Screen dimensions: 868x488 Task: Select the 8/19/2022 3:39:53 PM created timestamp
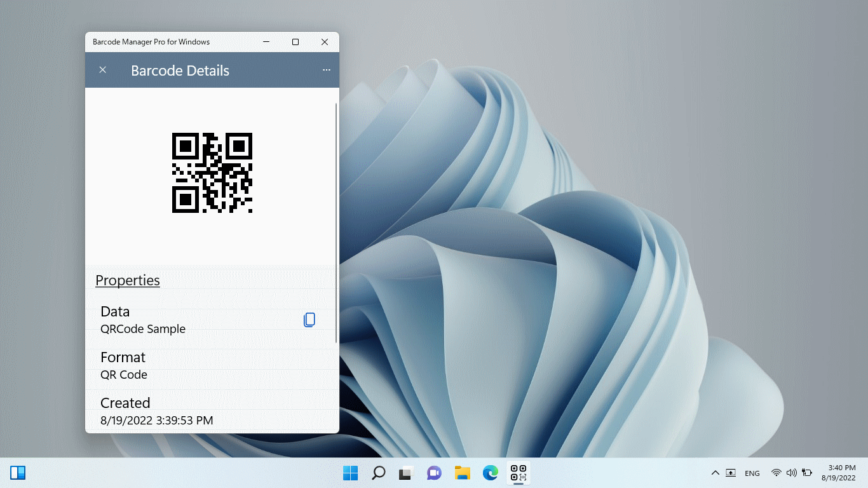coord(157,421)
